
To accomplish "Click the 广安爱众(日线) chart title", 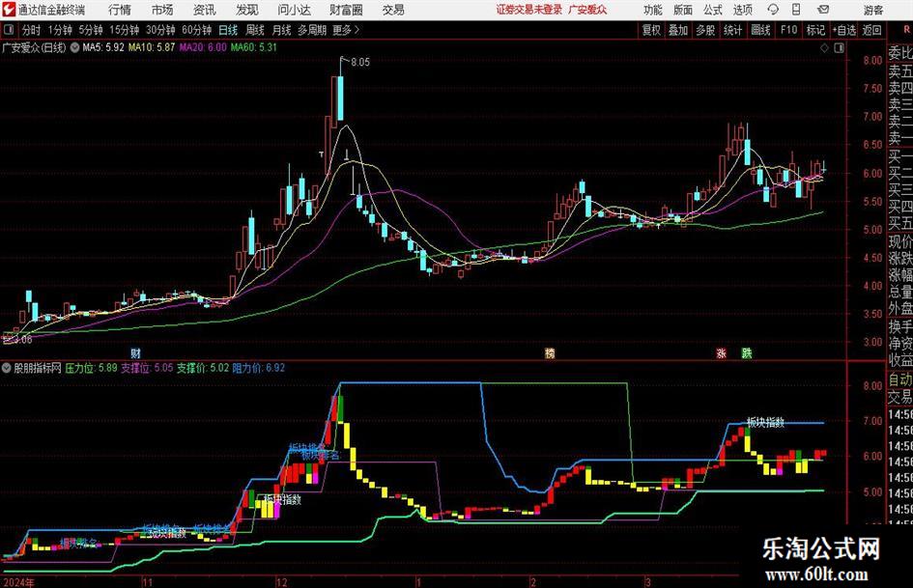I will pos(34,47).
